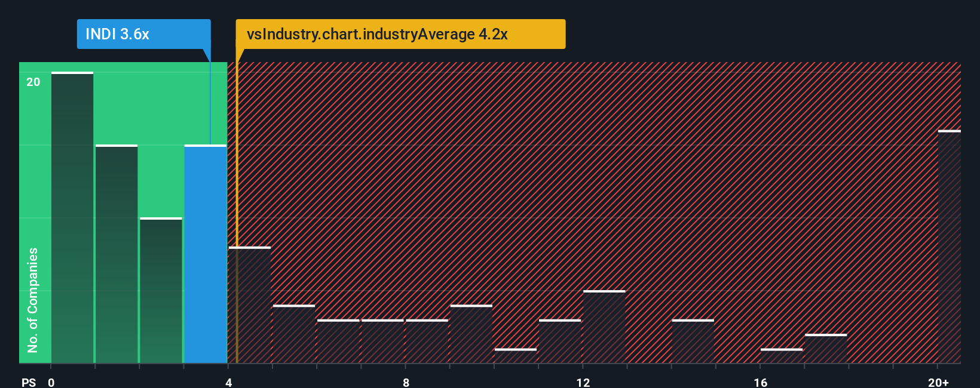Click the y-axis value 20
The height and width of the screenshot is (388, 980).
pyautogui.click(x=33, y=82)
